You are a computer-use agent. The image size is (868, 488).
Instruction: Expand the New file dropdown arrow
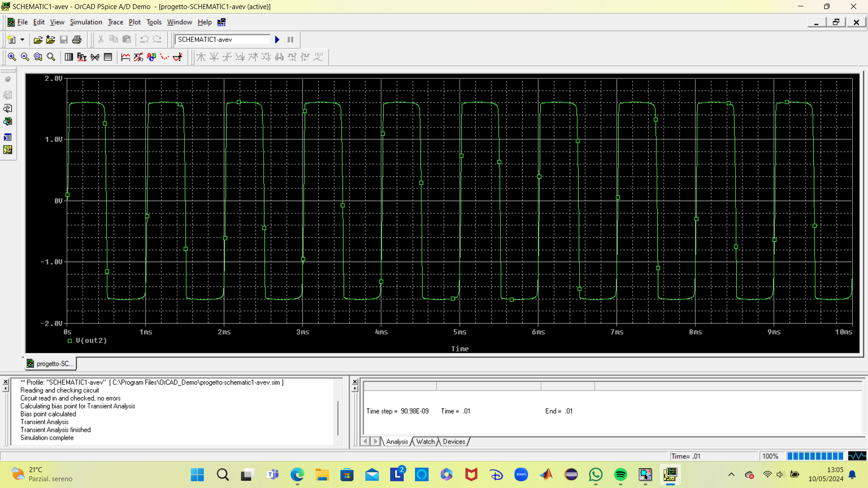click(22, 40)
